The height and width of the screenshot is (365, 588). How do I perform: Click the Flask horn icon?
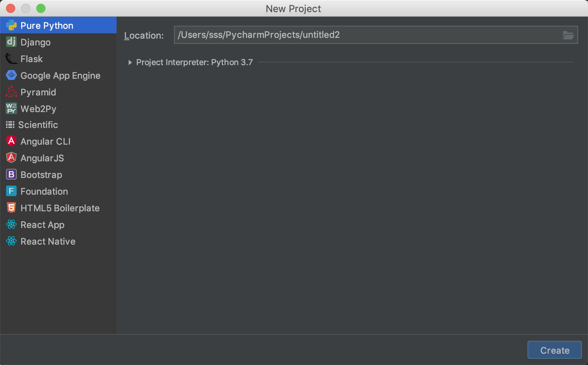click(x=11, y=59)
